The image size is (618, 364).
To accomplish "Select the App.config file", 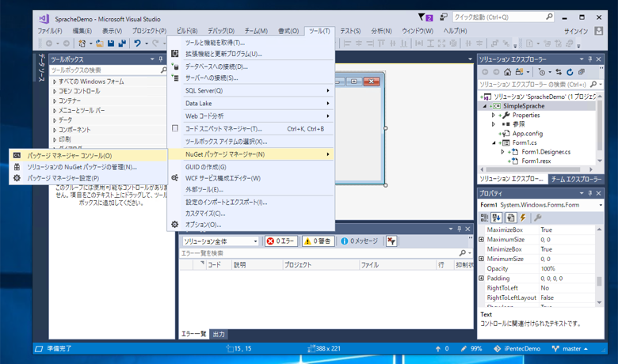I will point(528,134).
